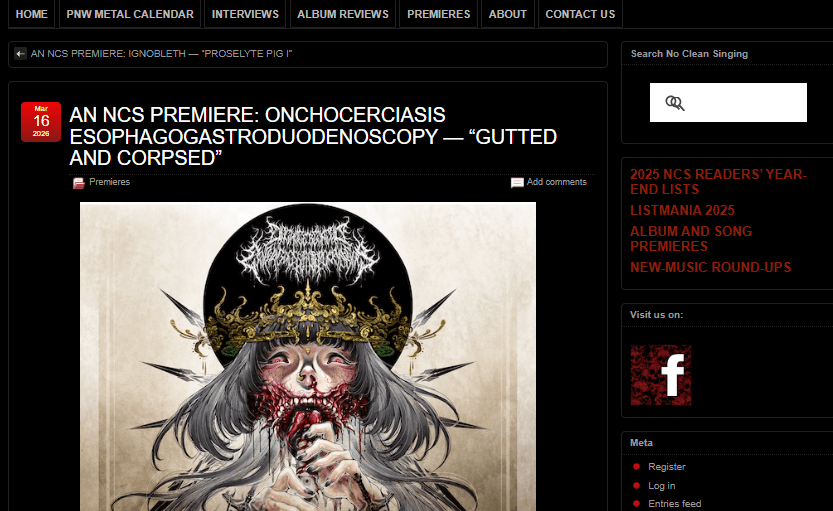Click red bullet next to Log in
833x511 pixels.
click(636, 485)
